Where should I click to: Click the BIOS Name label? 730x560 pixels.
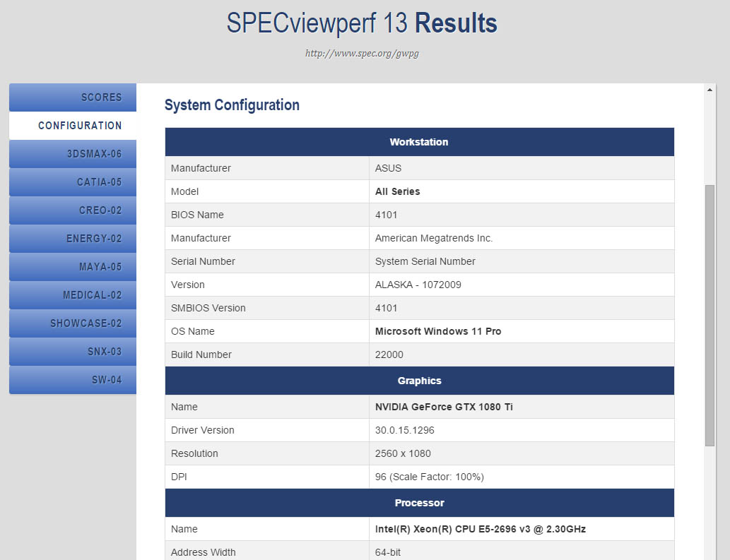pyautogui.click(x=197, y=215)
